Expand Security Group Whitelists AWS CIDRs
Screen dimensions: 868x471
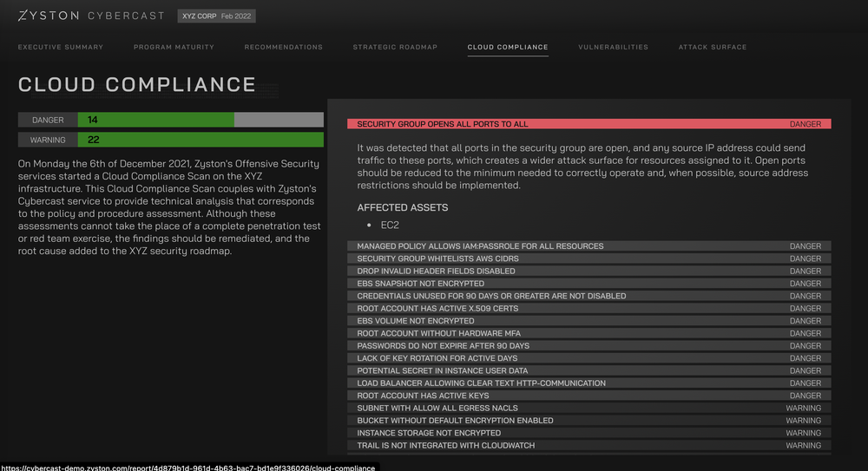coord(589,258)
